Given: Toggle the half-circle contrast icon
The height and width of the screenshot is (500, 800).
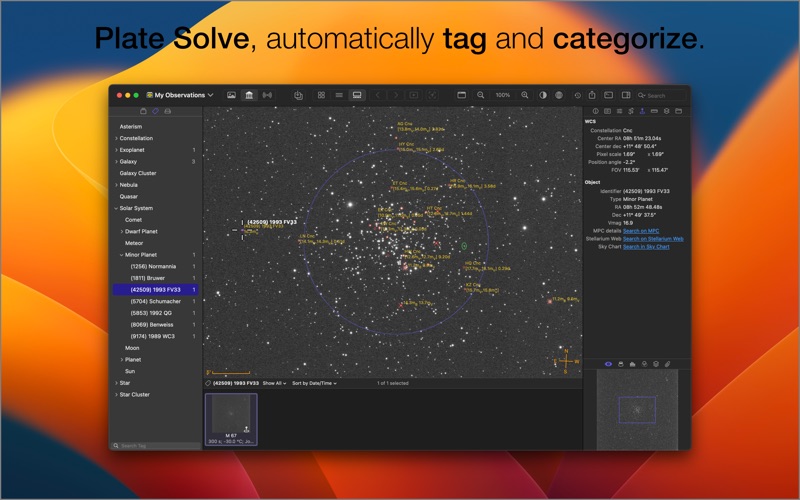Looking at the screenshot, I should tap(543, 95).
